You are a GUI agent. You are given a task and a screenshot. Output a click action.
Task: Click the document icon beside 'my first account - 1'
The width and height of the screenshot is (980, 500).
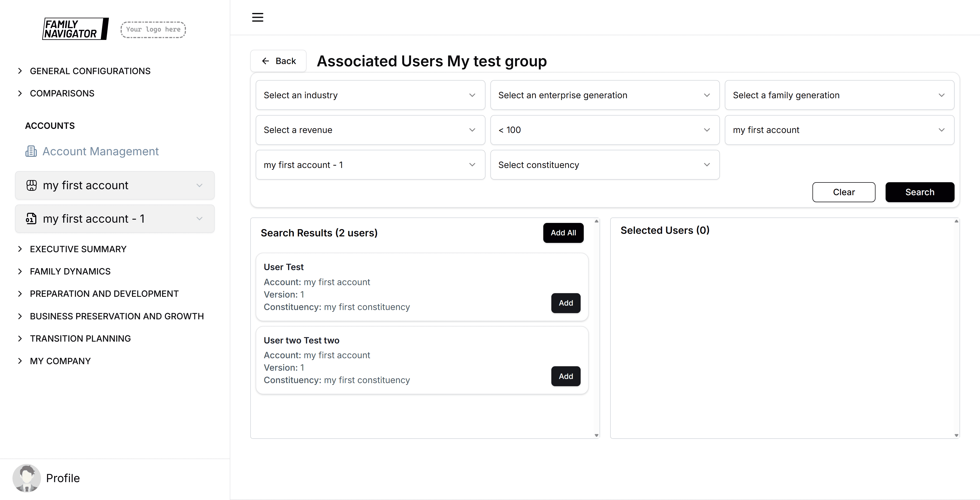click(31, 219)
